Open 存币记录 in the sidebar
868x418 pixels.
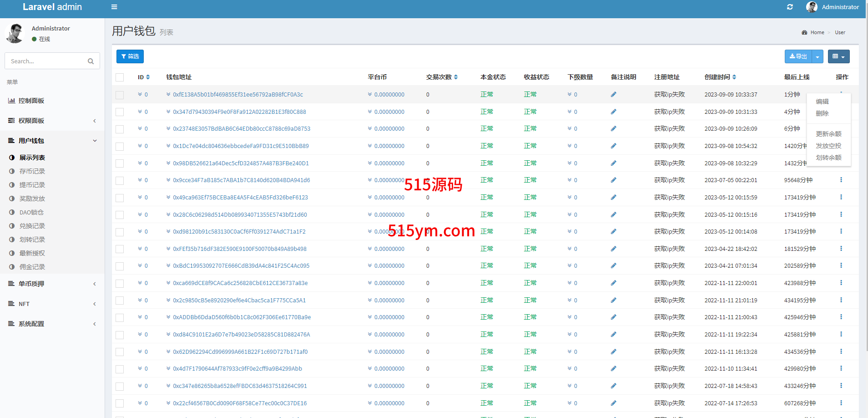tap(32, 171)
